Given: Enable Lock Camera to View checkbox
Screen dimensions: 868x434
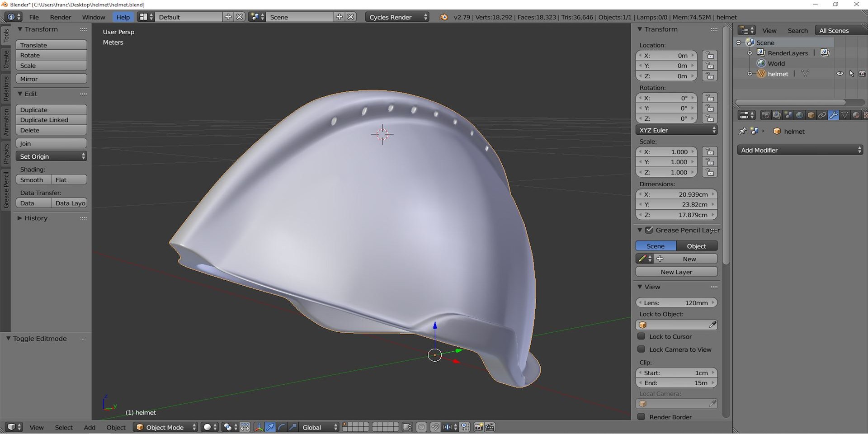Looking at the screenshot, I should 641,349.
